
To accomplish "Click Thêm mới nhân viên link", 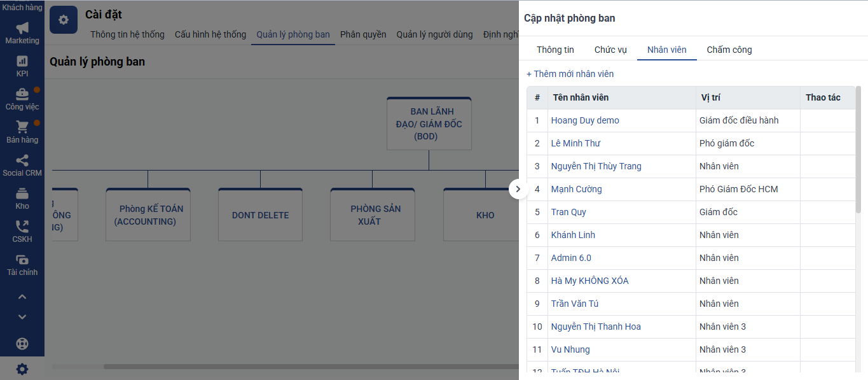I will point(570,74).
